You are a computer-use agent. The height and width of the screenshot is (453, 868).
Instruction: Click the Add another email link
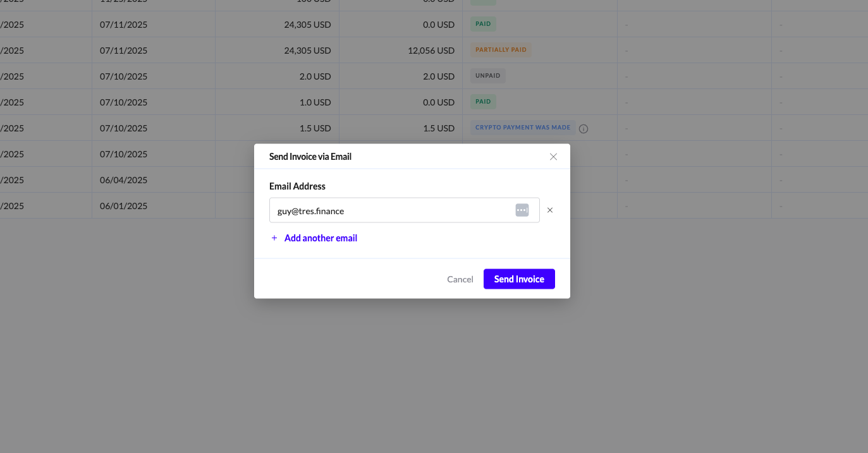[x=321, y=238]
